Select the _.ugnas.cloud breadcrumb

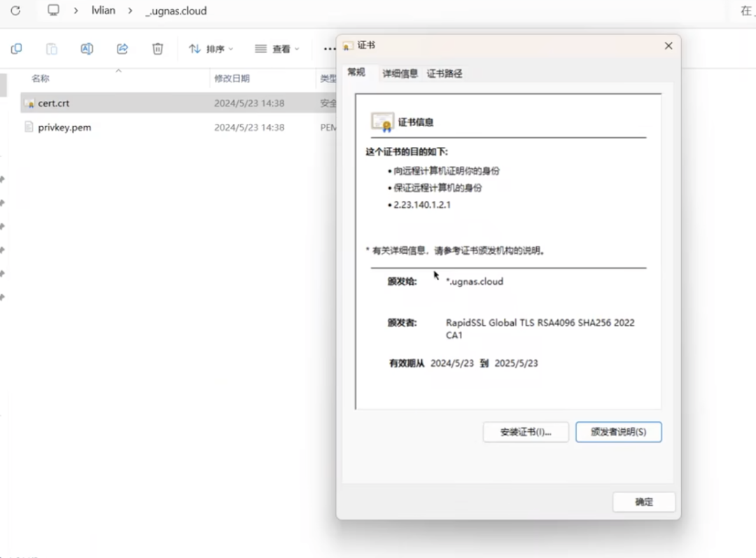(176, 11)
